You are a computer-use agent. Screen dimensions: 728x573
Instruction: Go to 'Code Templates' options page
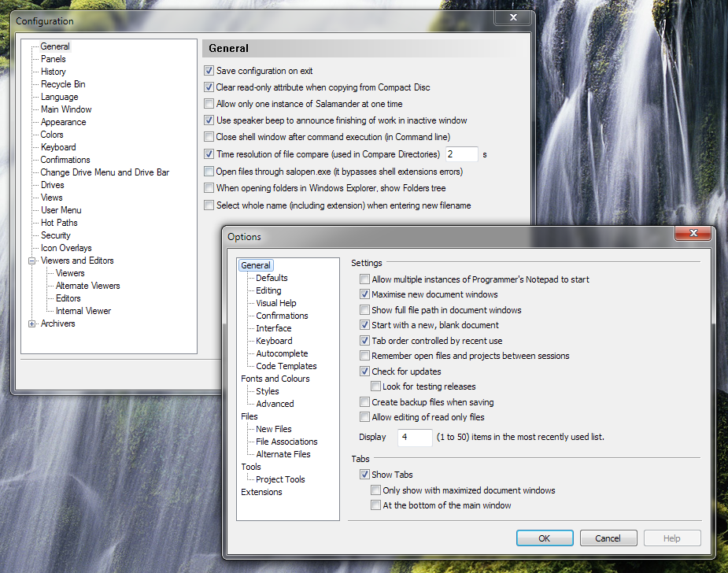pos(286,366)
